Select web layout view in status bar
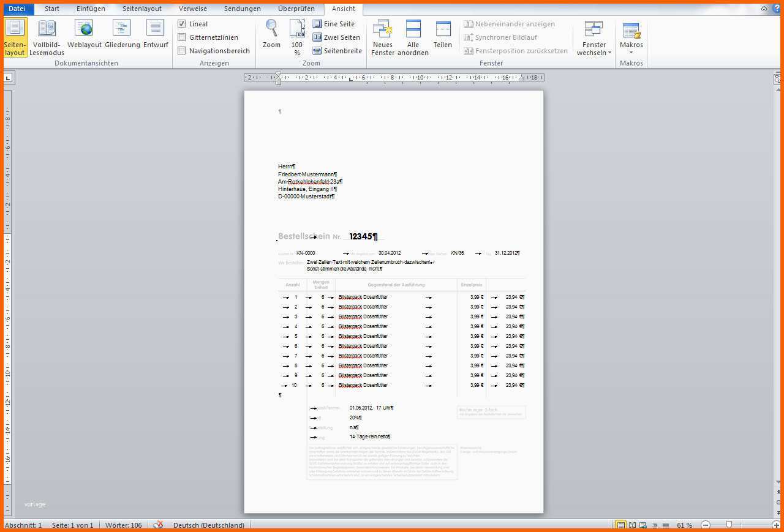 [643, 525]
